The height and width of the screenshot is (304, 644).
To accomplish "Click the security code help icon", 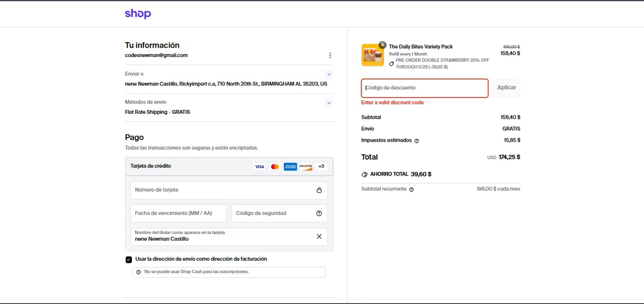I will coord(319,213).
